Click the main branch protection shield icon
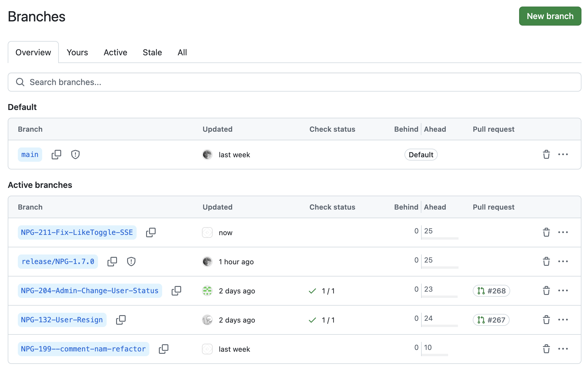 coord(75,155)
